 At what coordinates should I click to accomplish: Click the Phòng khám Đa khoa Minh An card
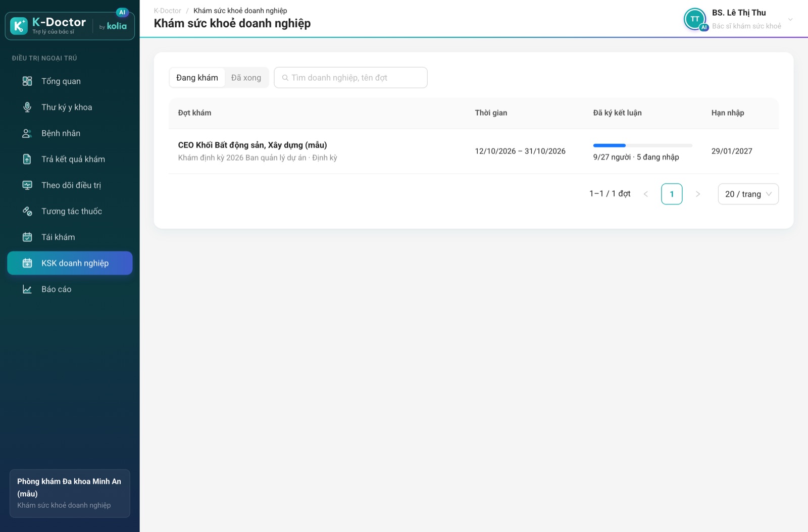pos(70,493)
